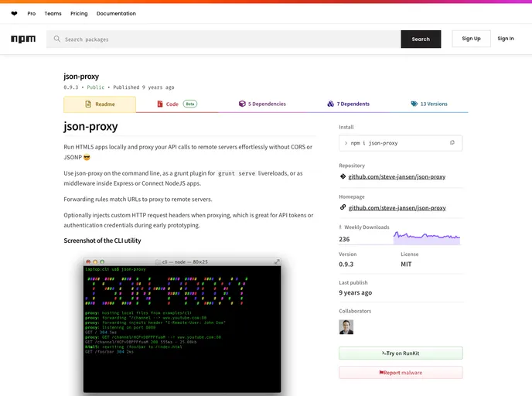Click the Versions tags icon
532x396 pixels.
[414, 104]
